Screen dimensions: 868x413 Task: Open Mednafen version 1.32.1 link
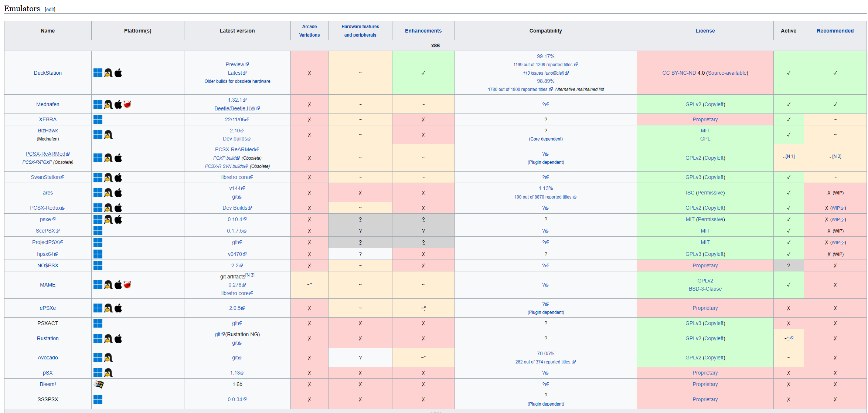click(237, 100)
